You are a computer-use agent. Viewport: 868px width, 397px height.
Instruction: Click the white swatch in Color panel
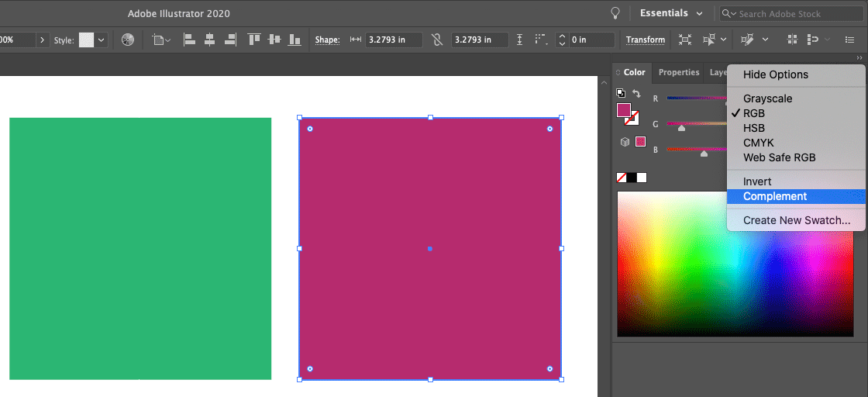pyautogui.click(x=642, y=178)
